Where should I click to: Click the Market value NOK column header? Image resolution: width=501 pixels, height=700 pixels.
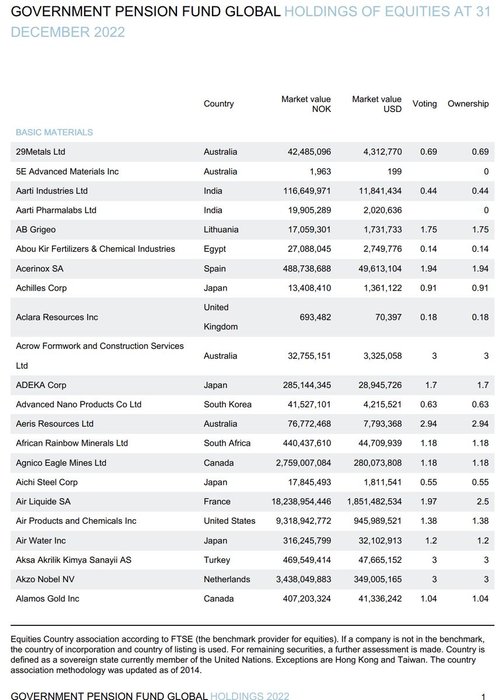coord(306,104)
